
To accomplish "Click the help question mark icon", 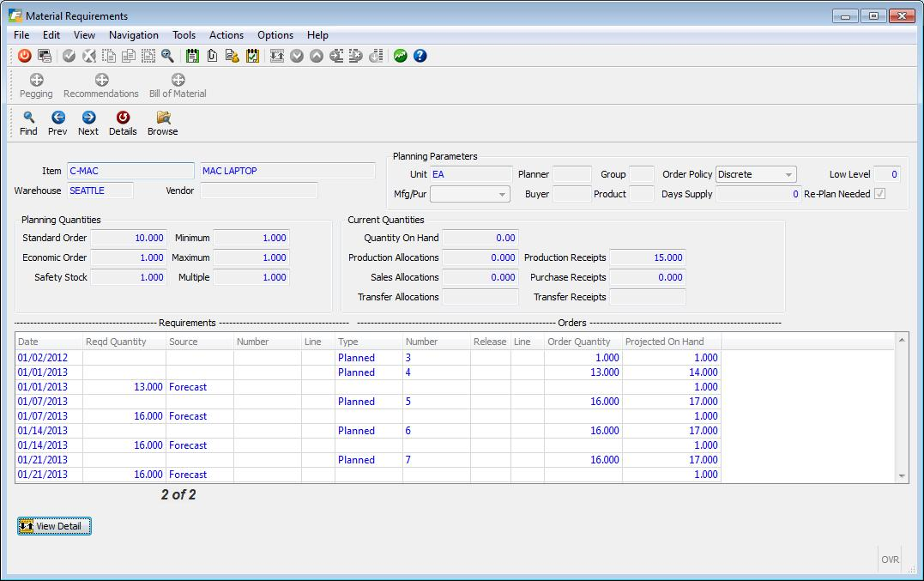I will click(x=419, y=55).
